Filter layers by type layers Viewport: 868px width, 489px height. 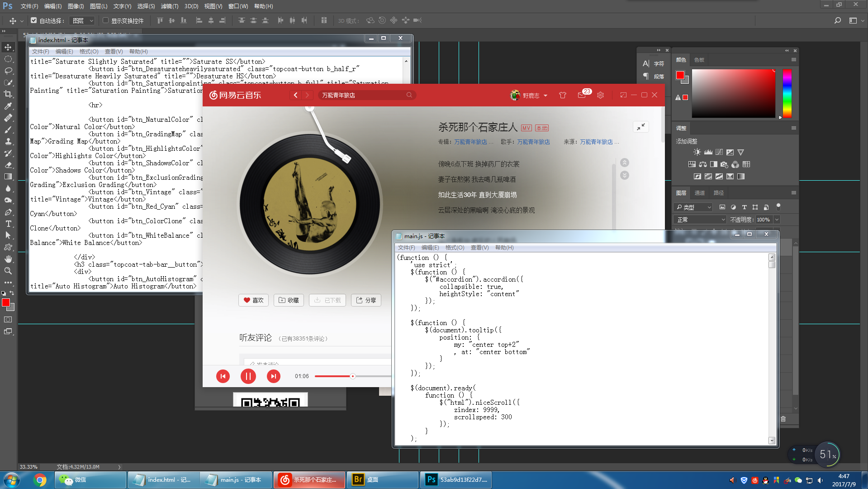coord(744,207)
